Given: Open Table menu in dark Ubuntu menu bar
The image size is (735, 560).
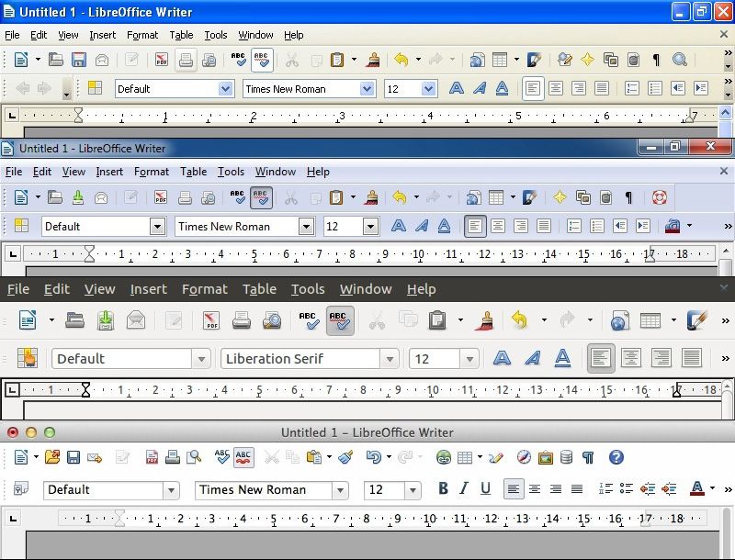Looking at the screenshot, I should [259, 289].
